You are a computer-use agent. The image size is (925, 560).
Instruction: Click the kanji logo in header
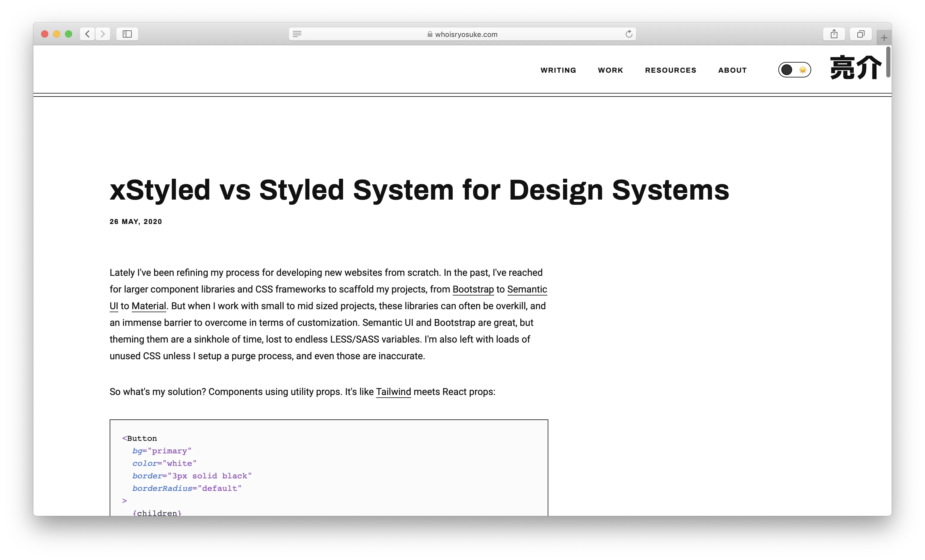click(x=856, y=68)
